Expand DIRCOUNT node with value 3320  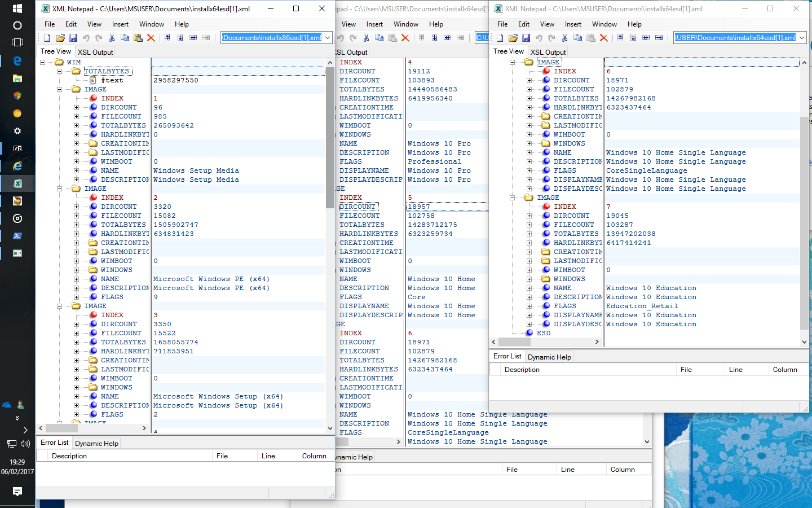coord(76,207)
